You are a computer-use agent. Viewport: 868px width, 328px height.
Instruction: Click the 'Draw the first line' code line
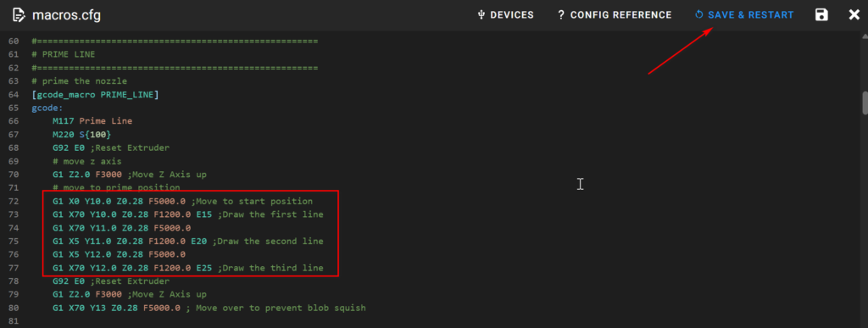click(x=187, y=214)
